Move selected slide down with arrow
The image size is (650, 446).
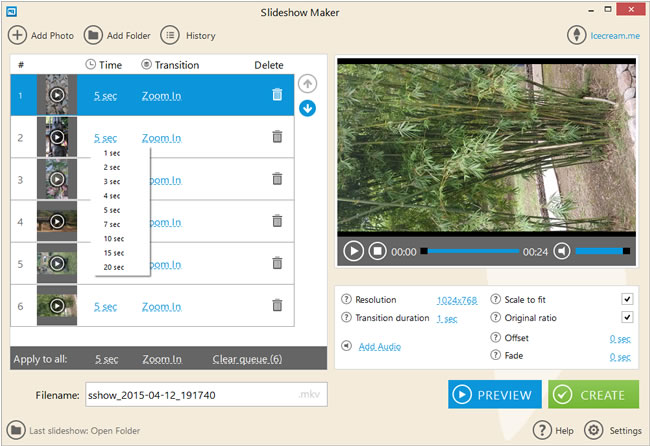[x=308, y=107]
